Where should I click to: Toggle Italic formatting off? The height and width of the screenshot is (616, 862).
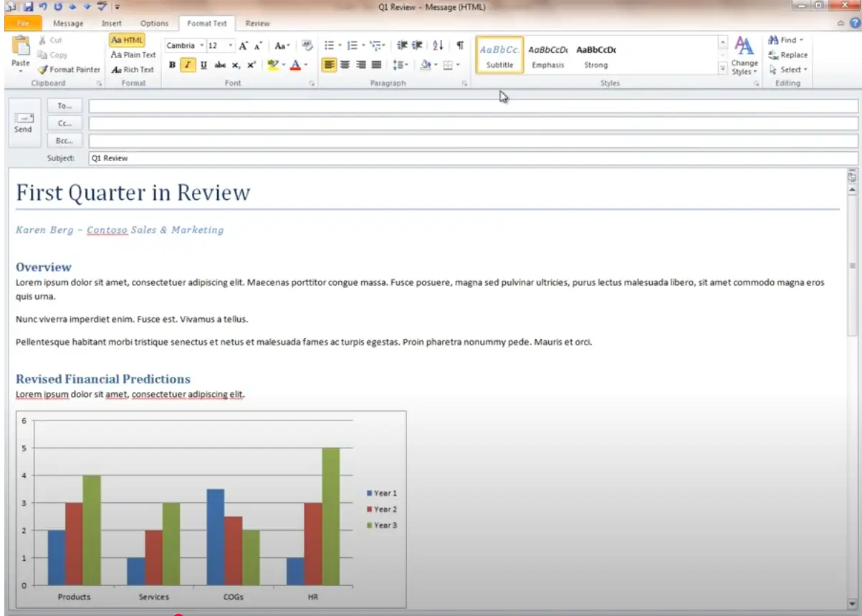tap(188, 64)
